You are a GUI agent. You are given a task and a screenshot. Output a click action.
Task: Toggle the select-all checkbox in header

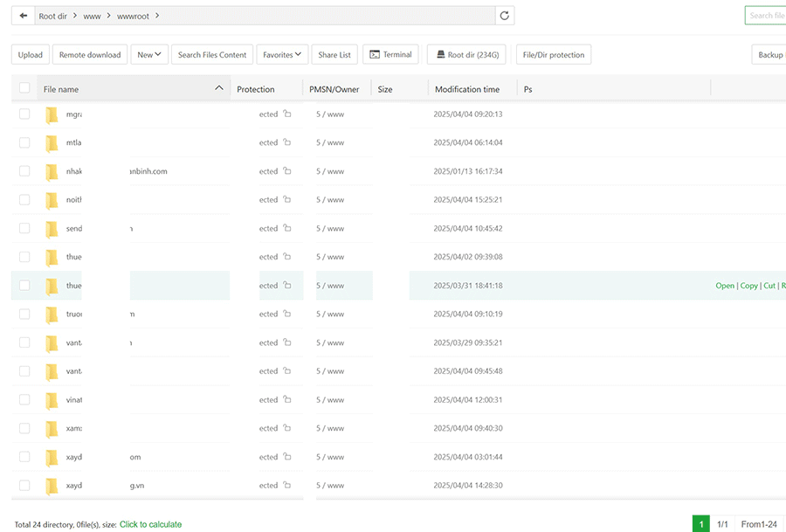24,88
